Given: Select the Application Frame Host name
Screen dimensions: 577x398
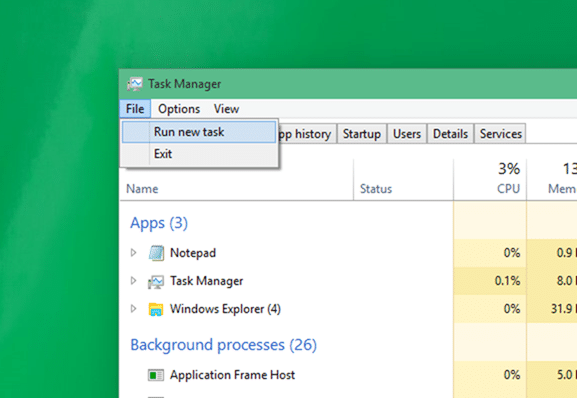Looking at the screenshot, I should click(x=232, y=375).
